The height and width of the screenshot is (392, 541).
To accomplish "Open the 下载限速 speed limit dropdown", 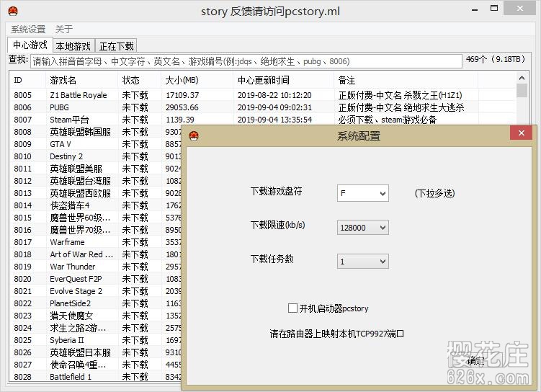I will 363,228.
